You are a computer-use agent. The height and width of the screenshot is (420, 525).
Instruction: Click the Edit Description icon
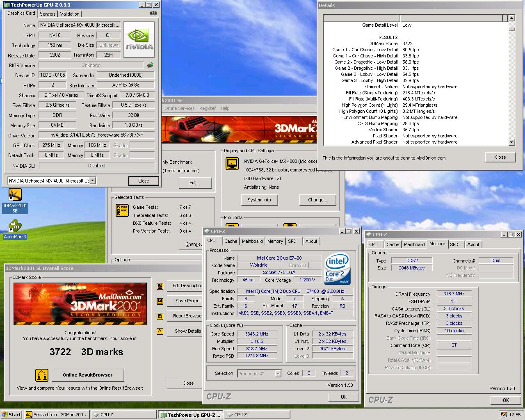[160, 286]
